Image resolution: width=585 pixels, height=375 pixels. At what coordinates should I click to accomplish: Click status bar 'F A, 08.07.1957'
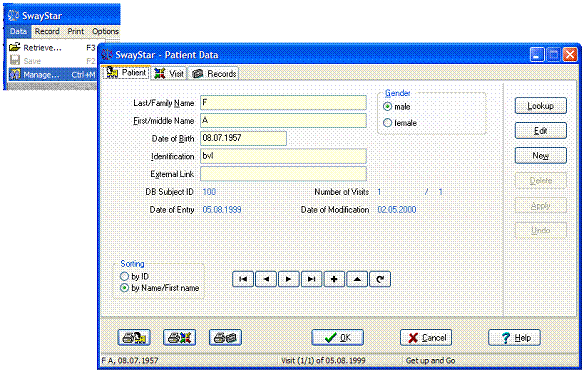point(130,361)
